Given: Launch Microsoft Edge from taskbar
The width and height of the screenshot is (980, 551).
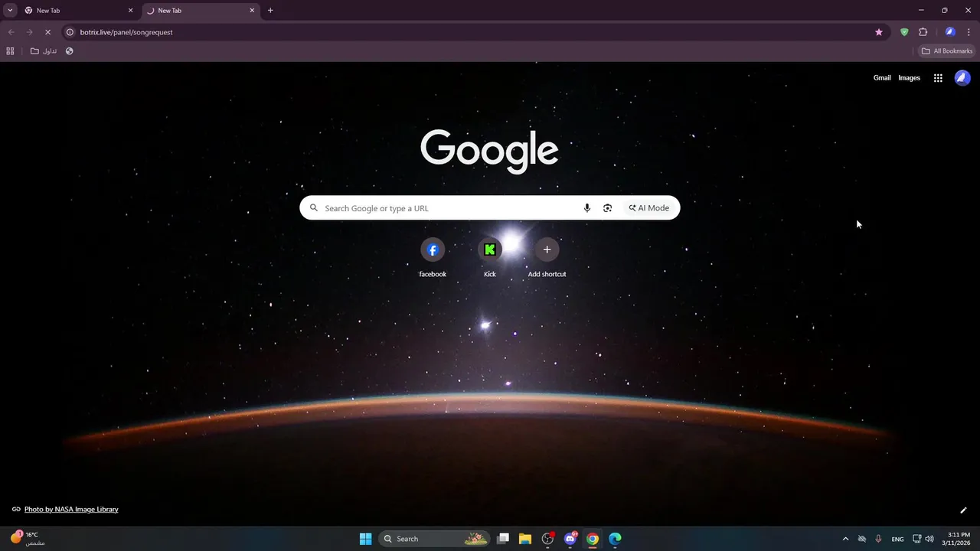Looking at the screenshot, I should pos(615,539).
